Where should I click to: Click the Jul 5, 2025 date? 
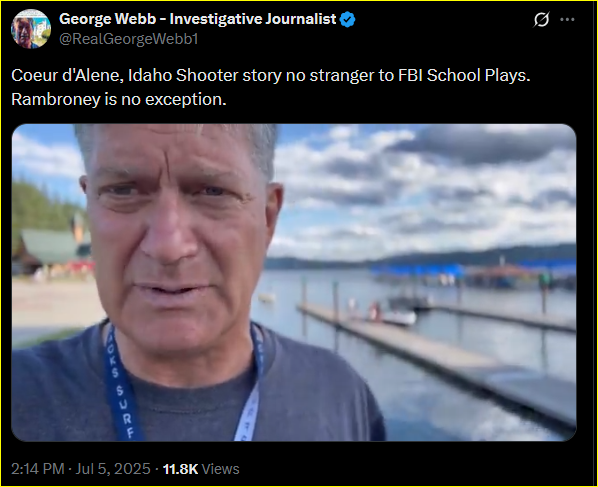[113, 469]
